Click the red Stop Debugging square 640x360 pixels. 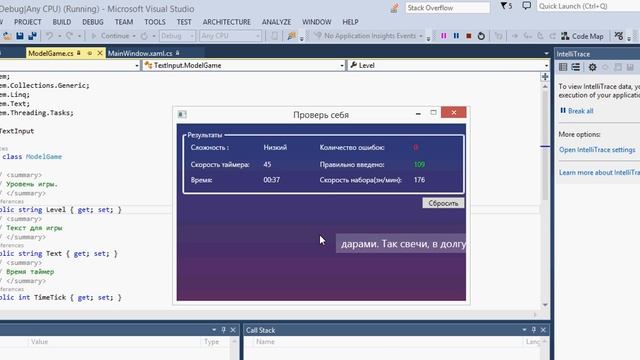[x=469, y=36]
